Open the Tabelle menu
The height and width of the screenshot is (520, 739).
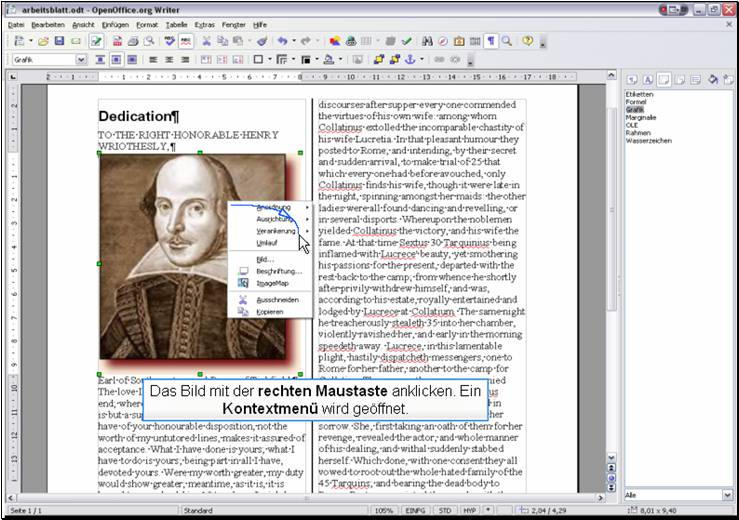point(176,23)
